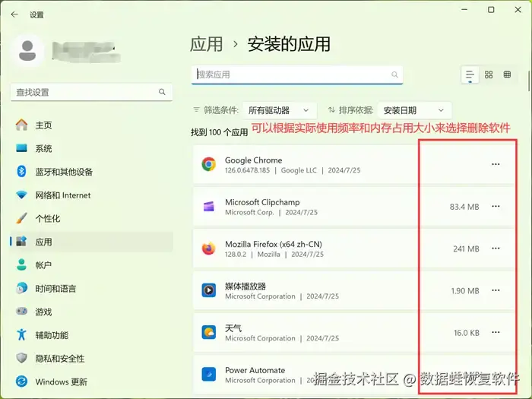Open the 所有驱动器 filter dropdown
Viewport: 532px width, 399px height.
tap(280, 110)
